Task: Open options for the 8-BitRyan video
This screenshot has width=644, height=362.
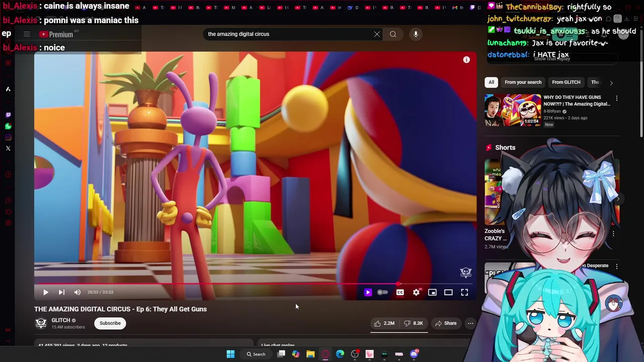Action: tap(617, 99)
